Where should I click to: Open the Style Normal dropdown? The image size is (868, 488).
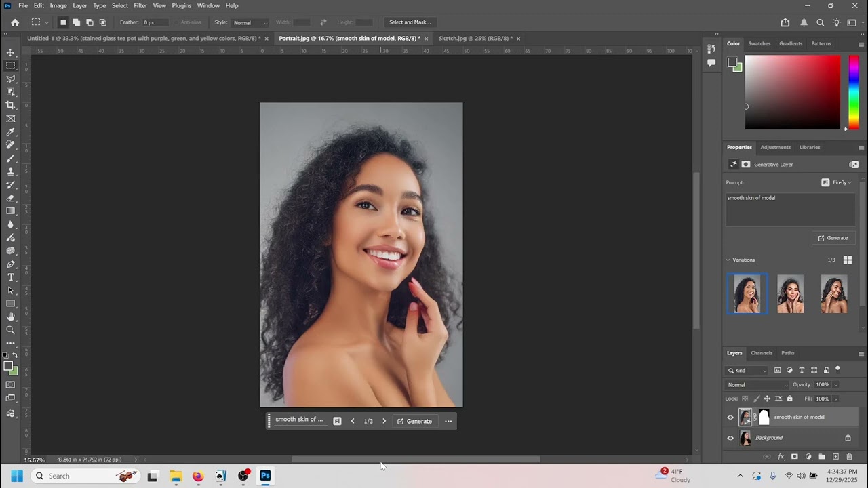[x=250, y=22]
